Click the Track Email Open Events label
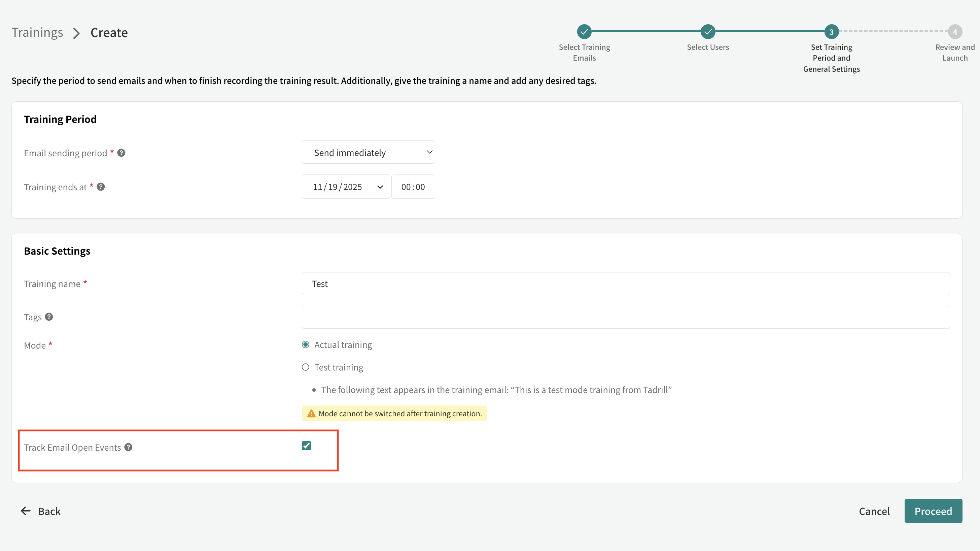This screenshot has height=551, width=980. click(x=72, y=447)
